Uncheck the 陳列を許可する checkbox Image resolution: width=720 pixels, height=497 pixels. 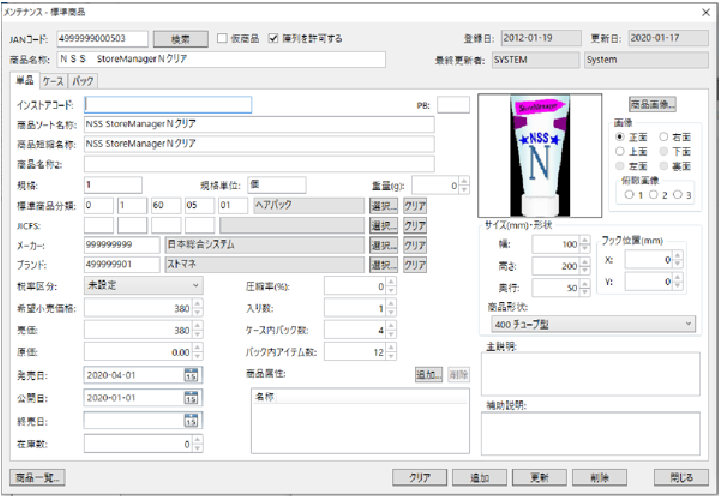[x=274, y=39]
